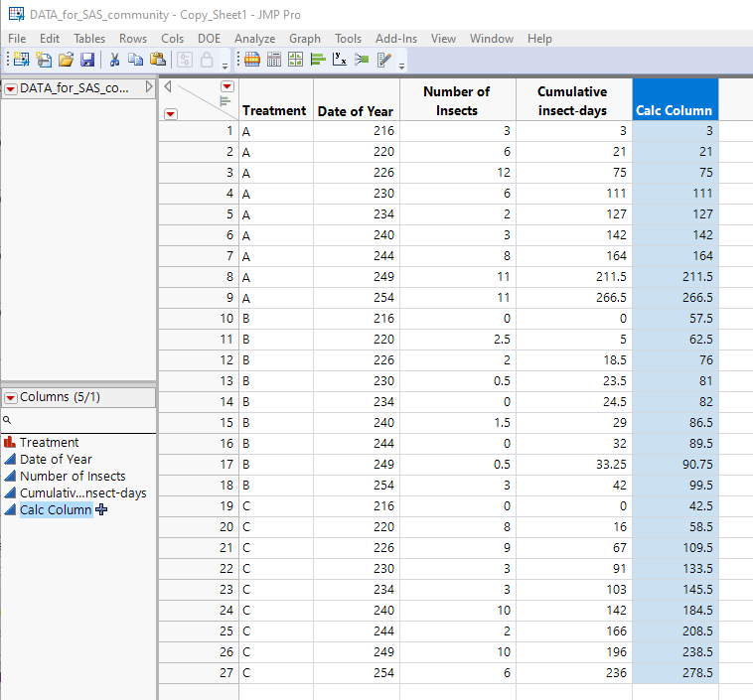753x700 pixels.
Task: Click the formula plus icon beside Calc Column
Action: (x=100, y=509)
